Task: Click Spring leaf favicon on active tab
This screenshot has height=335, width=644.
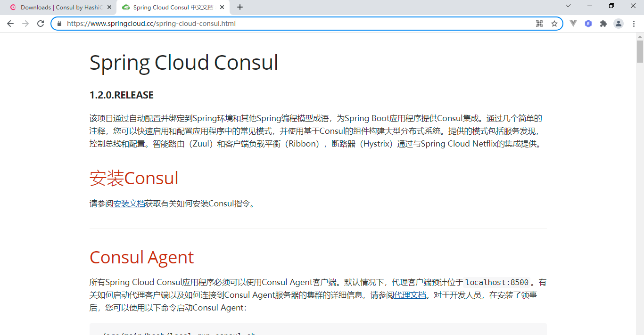Action: pos(125,7)
